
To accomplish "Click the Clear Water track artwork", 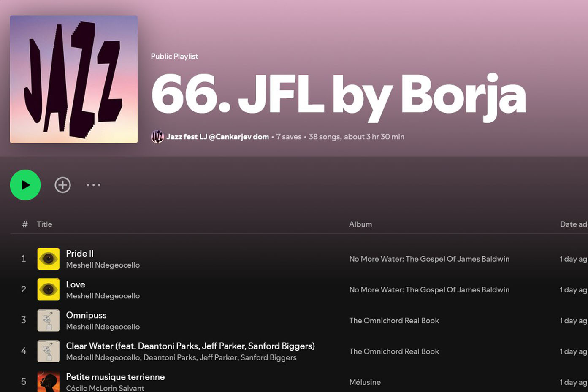I will [x=48, y=351].
